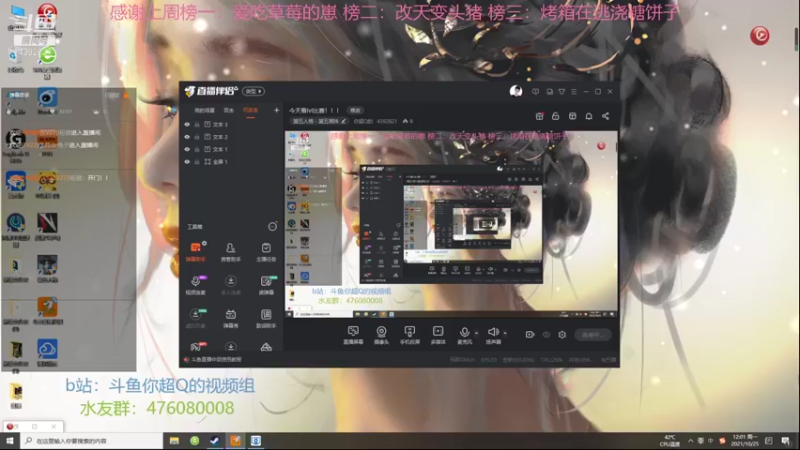
Task: Click the record video icon
Action: [x=530, y=335]
